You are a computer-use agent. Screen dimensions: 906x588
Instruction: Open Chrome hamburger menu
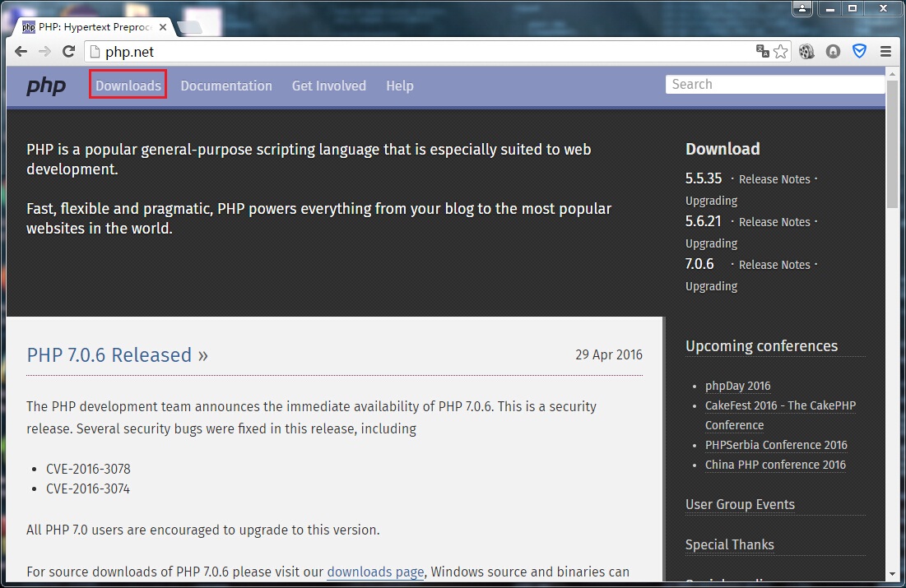[885, 52]
